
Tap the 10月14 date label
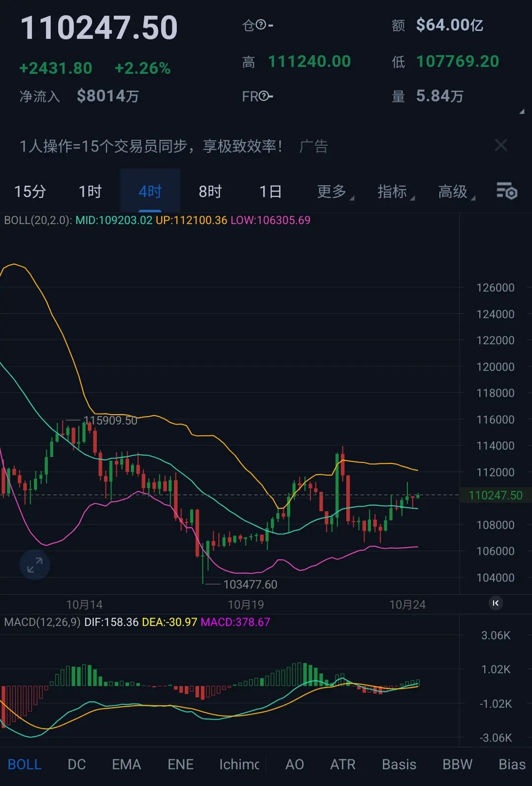pos(84,605)
